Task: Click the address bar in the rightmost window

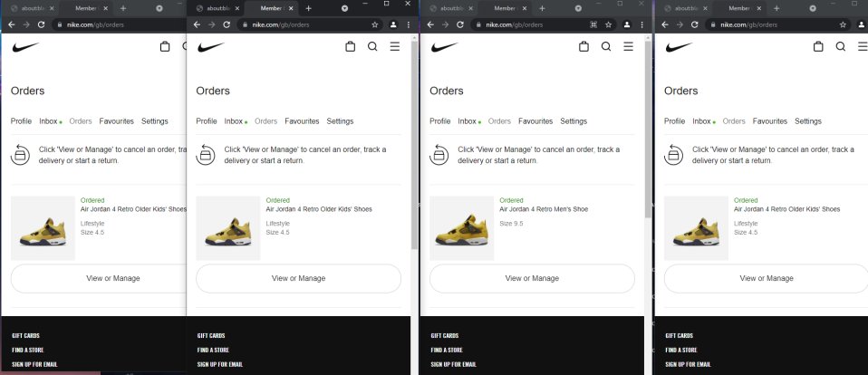Action: click(777, 24)
